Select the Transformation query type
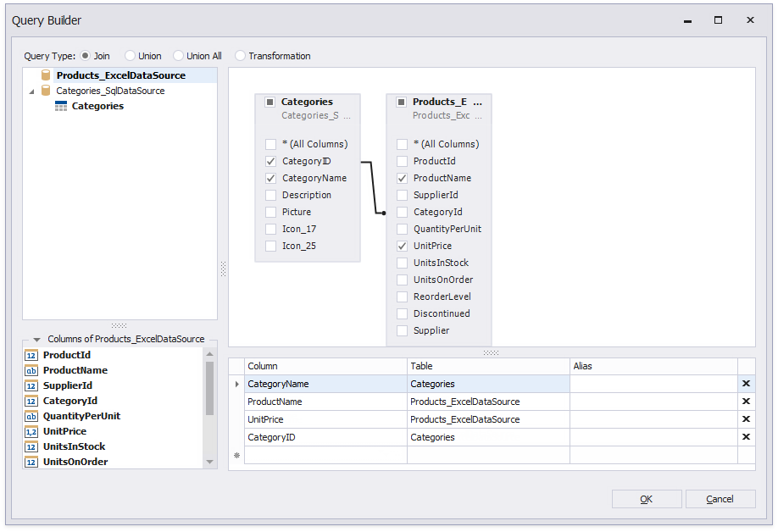 [240, 56]
